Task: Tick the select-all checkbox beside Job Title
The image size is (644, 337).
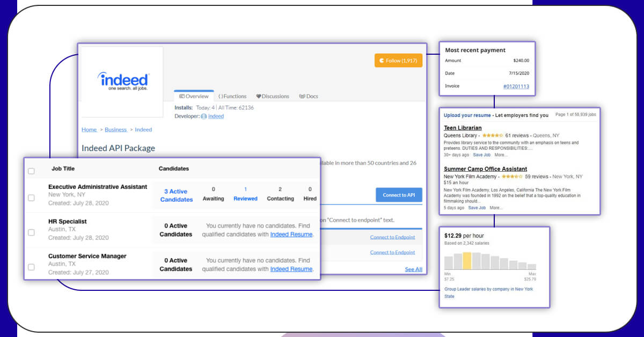Action: point(31,171)
